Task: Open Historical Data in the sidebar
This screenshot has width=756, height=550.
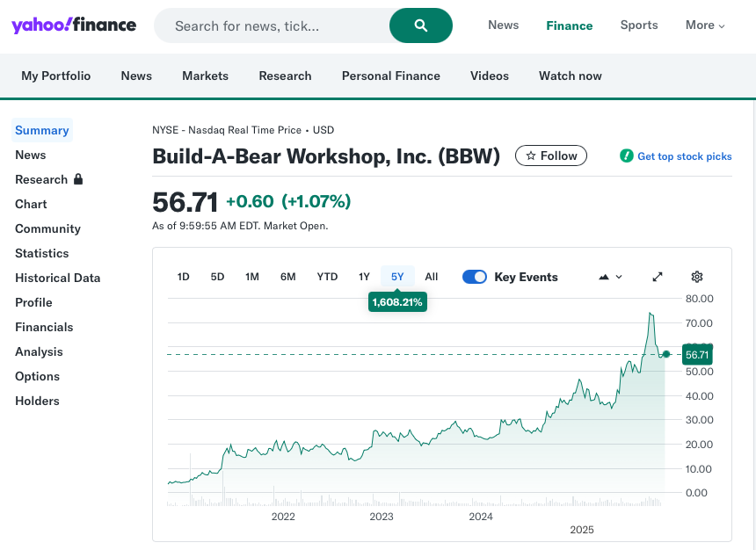Action: click(57, 278)
